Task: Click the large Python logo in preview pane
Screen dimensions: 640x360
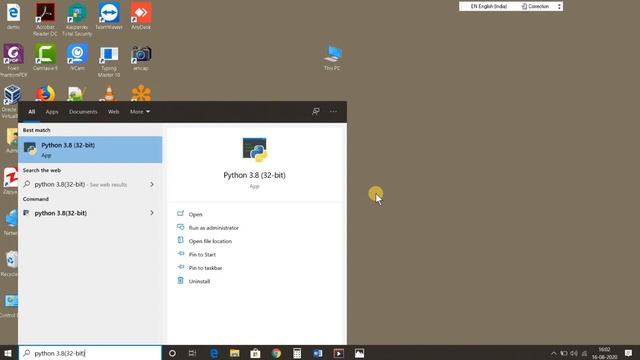Action: click(x=255, y=150)
